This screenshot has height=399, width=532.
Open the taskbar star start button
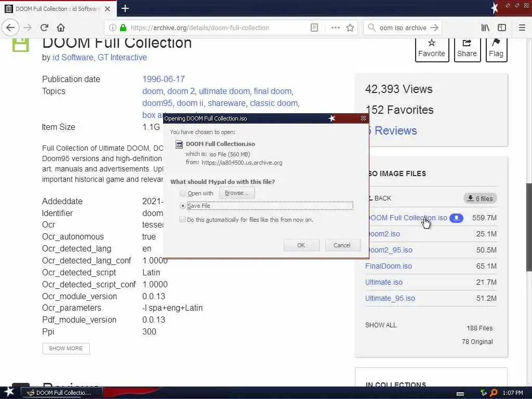[9, 392]
